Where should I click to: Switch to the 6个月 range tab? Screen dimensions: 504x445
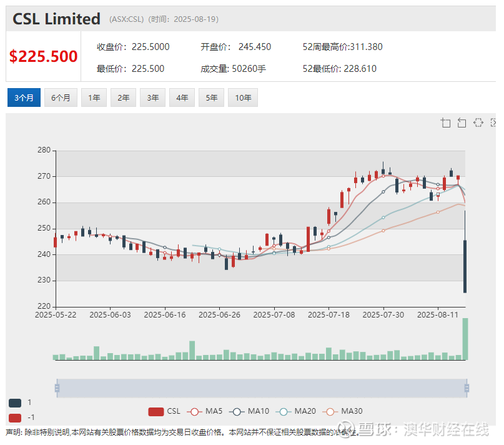coord(61,97)
